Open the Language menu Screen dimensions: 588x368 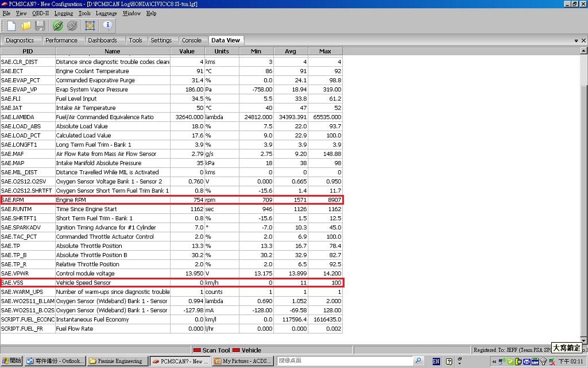[106, 13]
